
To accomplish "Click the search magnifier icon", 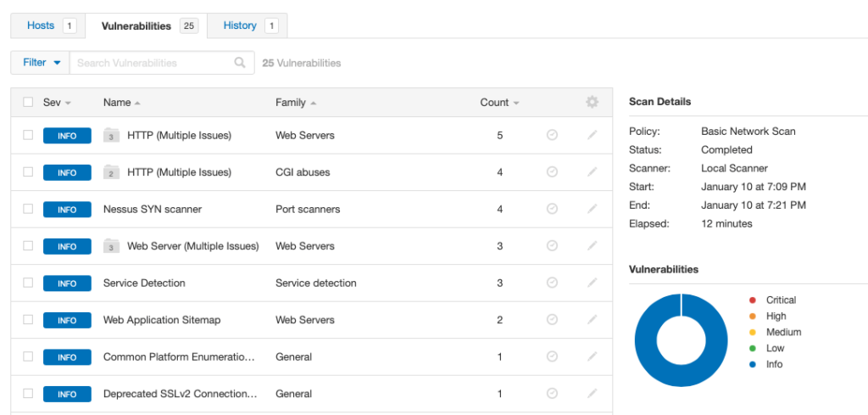I will coord(240,63).
